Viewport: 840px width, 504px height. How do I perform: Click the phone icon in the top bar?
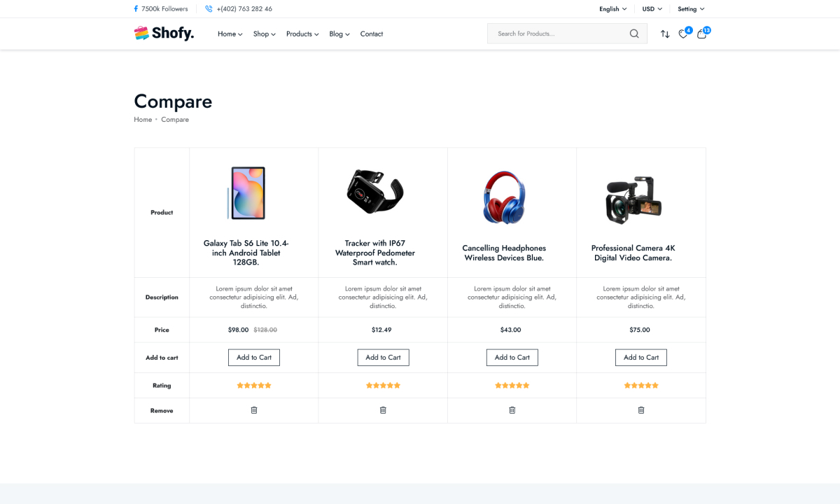208,8
